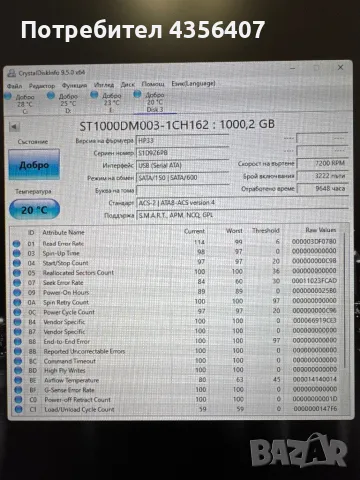Select the Reallocated Sectors Count row

[176, 272]
